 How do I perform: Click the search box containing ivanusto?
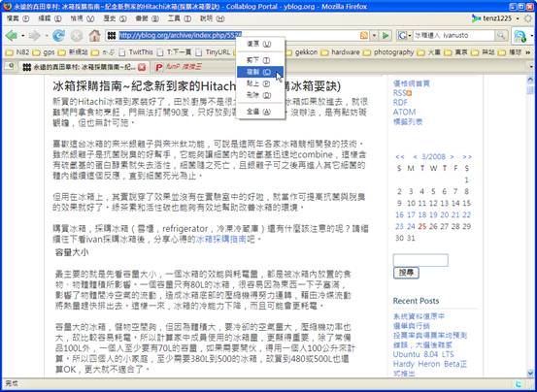click(453, 35)
